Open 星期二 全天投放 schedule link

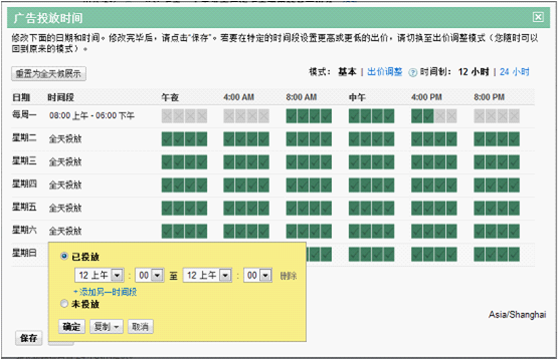(x=65, y=139)
